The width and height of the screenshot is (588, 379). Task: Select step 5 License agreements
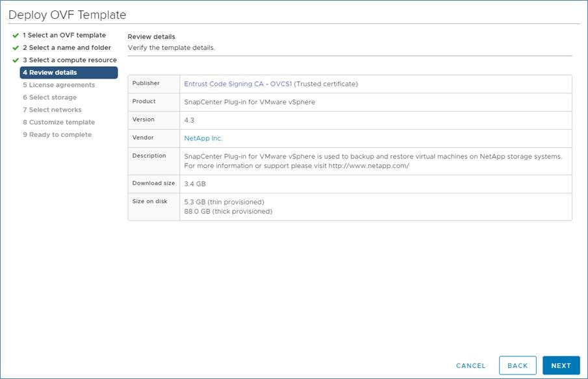59,85
